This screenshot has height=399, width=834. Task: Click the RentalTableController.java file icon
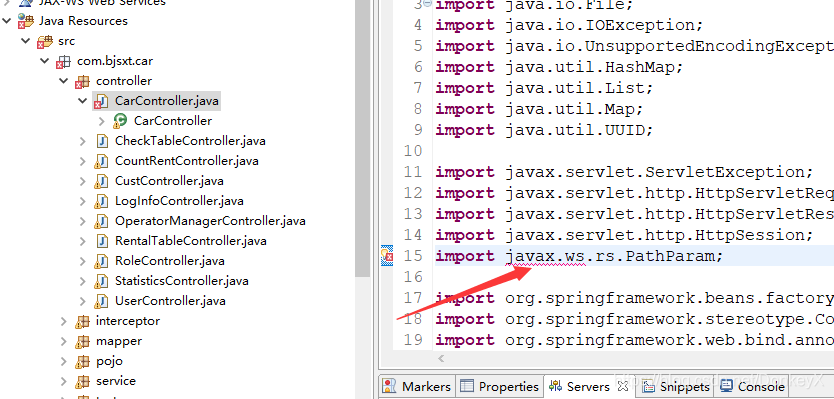point(101,241)
